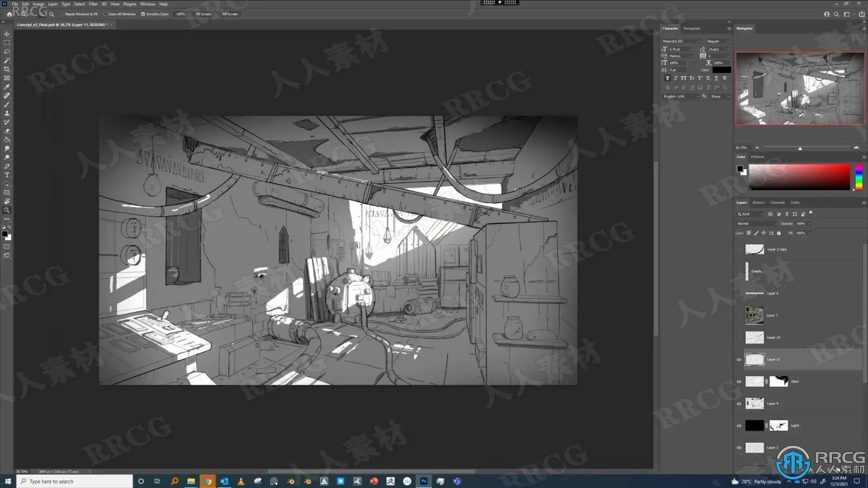Open the Filter menu
The width and height of the screenshot is (868, 488).
coord(93,4)
